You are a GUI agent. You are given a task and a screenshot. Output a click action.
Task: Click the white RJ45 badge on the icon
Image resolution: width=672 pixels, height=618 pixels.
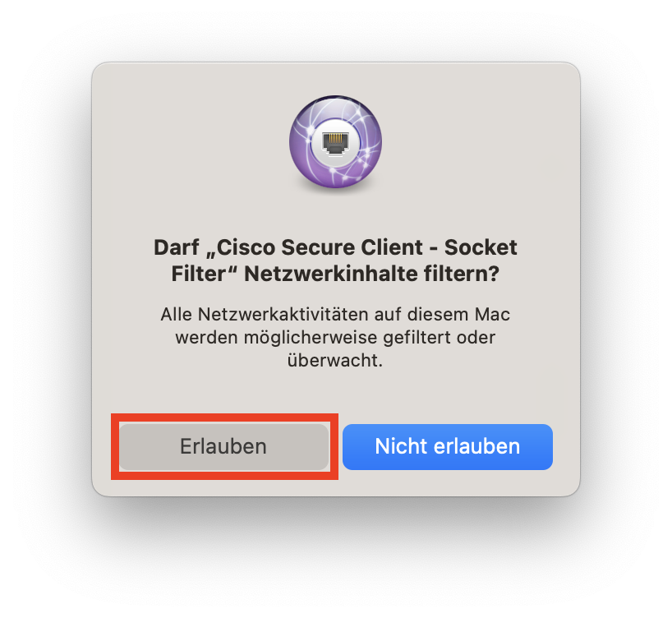point(335,142)
